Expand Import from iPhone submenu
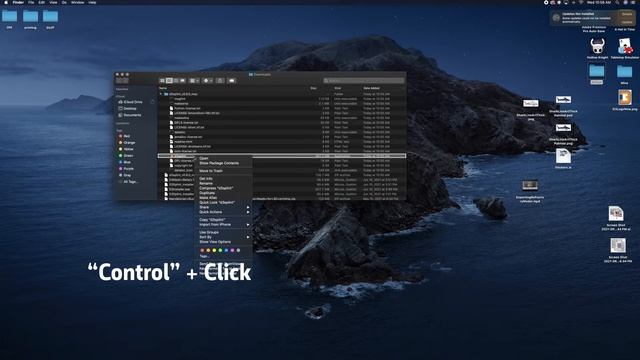The height and width of the screenshot is (360, 640). pyautogui.click(x=224, y=225)
